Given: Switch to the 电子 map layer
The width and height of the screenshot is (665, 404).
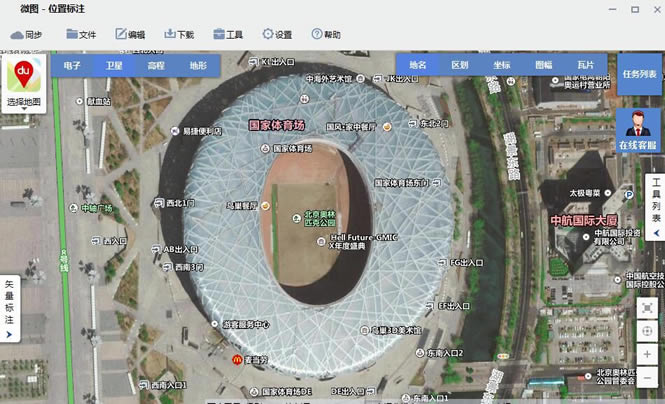Looking at the screenshot, I should point(72,66).
